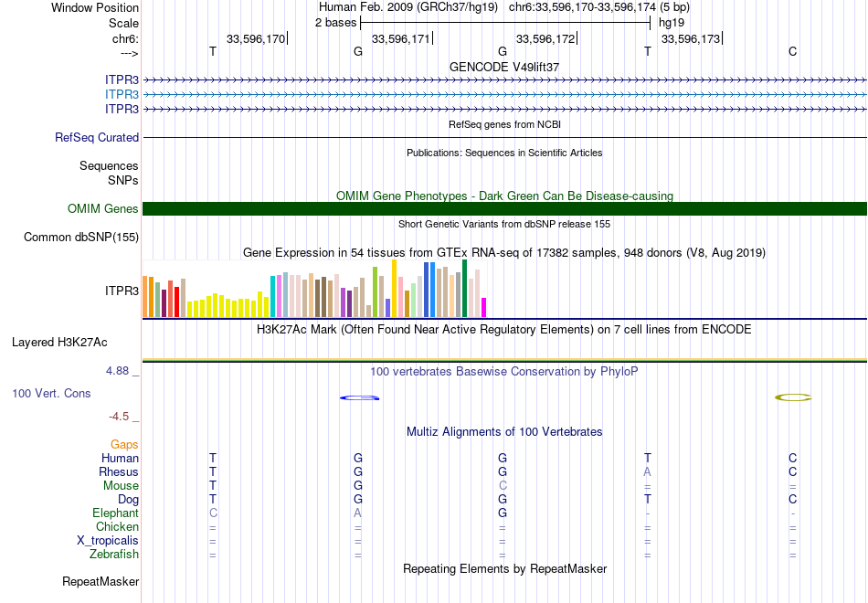Click the RefSeq Curated intron line

click(x=505, y=137)
